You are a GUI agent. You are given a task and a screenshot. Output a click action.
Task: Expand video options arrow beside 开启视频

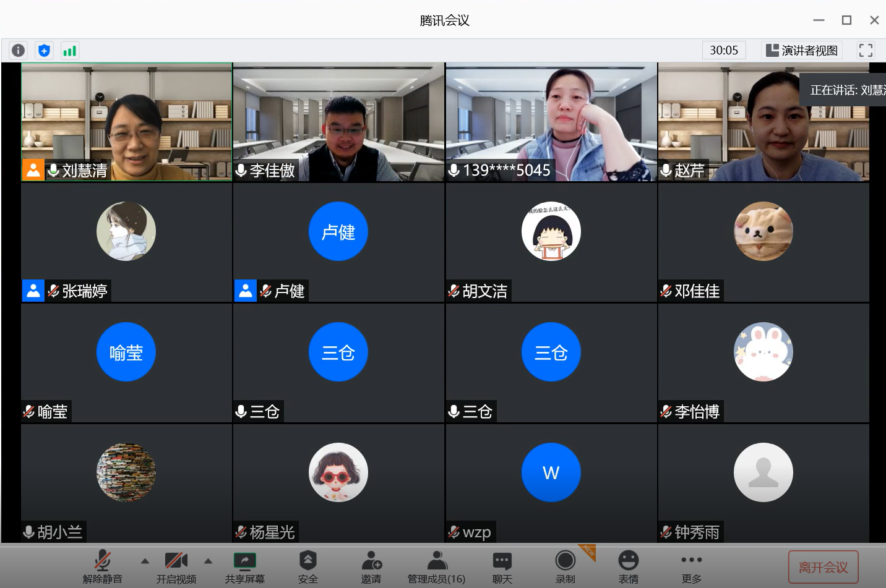209,561
